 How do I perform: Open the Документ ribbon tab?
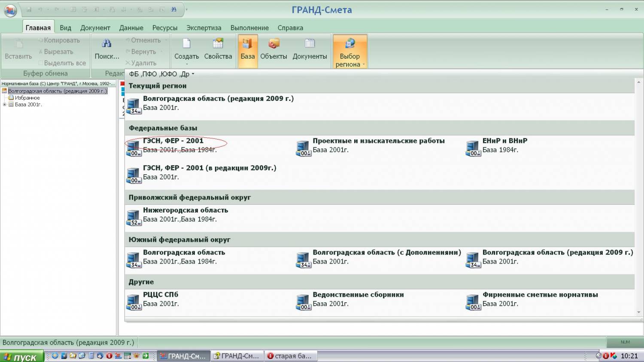click(x=95, y=27)
